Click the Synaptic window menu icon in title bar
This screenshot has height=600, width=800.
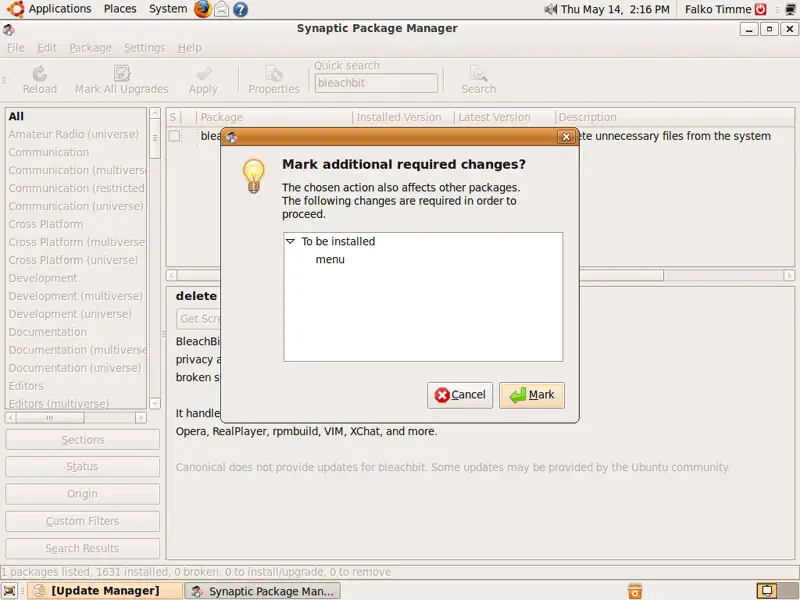pyautogui.click(x=9, y=30)
